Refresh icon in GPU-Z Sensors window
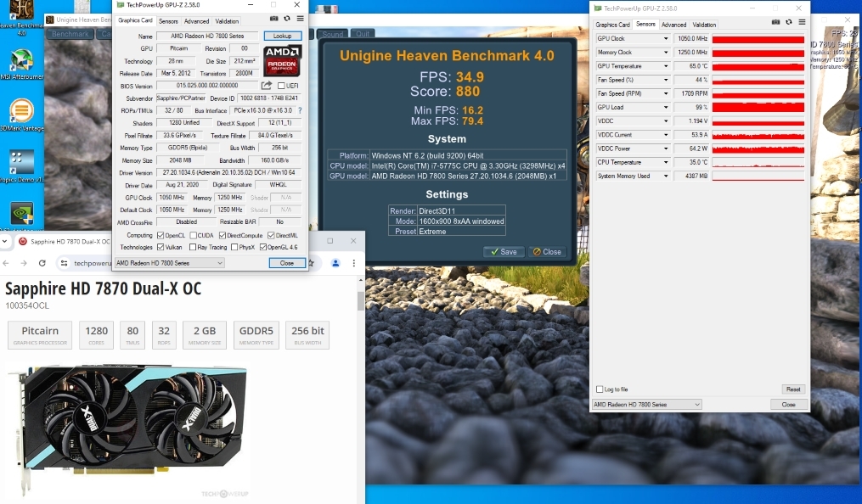Screen dimensions: 862x504 coord(789,22)
